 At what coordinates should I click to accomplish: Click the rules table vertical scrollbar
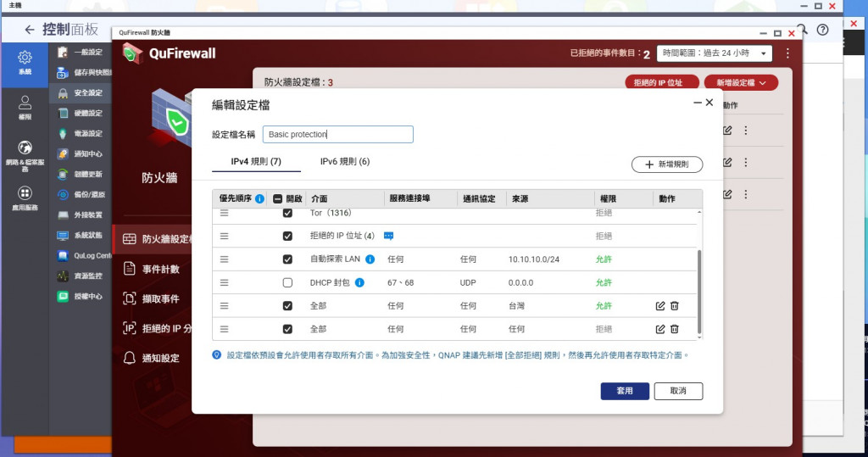699,291
